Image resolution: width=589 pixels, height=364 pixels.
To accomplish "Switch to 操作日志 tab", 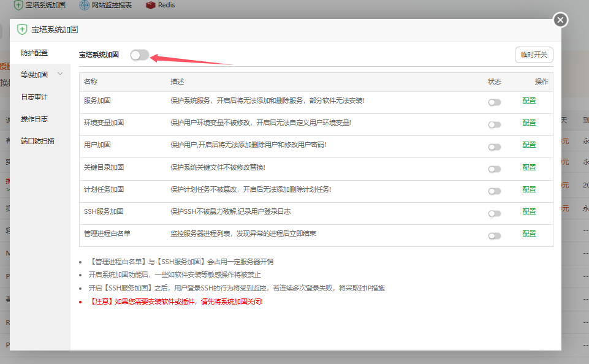I will coord(34,119).
